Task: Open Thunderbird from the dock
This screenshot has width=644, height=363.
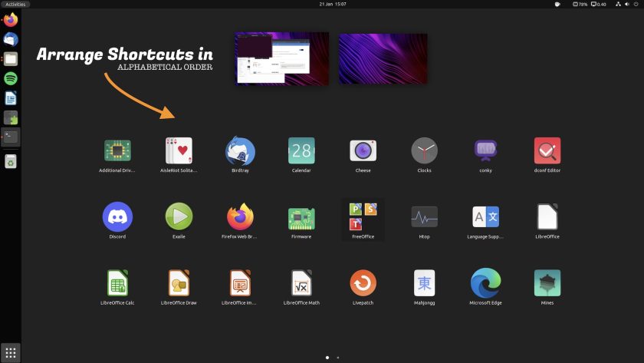Action: [11, 39]
